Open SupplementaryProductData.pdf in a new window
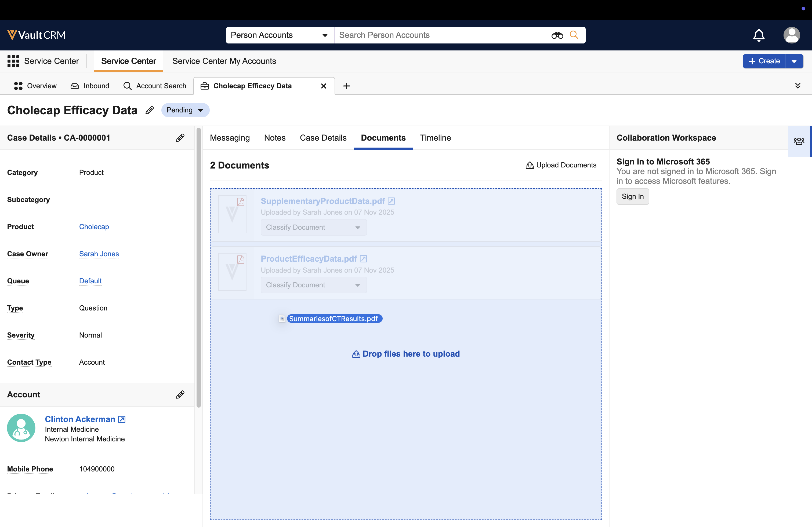The height and width of the screenshot is (527, 812). pos(391,201)
